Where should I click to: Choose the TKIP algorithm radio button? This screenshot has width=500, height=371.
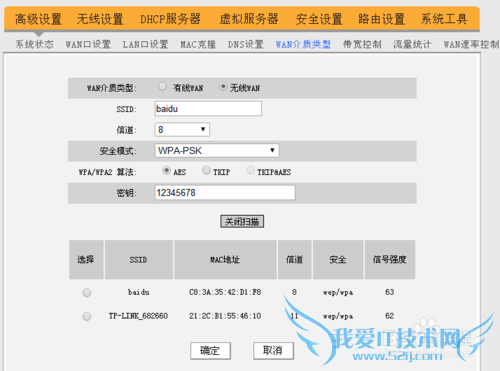(x=206, y=170)
